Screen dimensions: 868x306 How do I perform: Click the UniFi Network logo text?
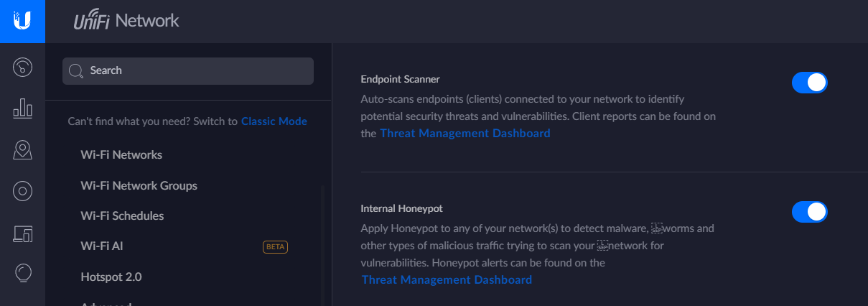click(126, 21)
